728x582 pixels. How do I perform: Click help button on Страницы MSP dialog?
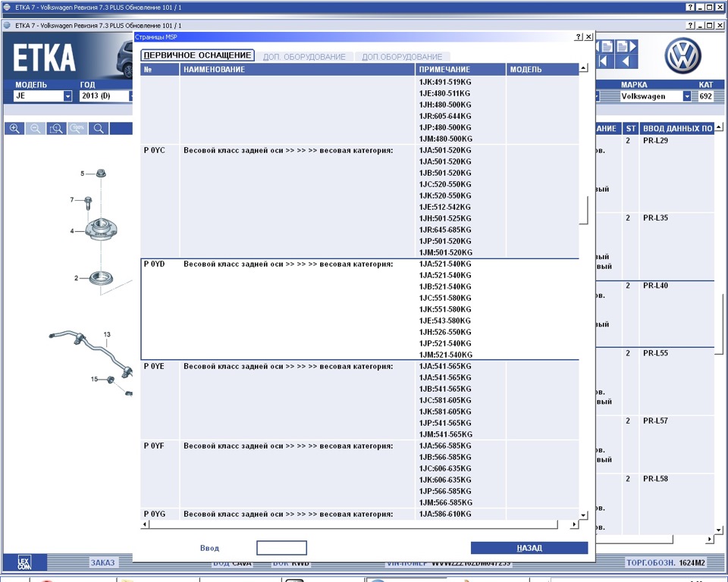point(579,36)
